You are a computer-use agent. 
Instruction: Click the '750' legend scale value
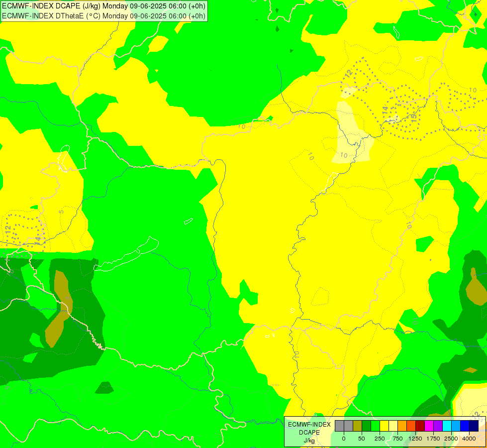click(397, 439)
